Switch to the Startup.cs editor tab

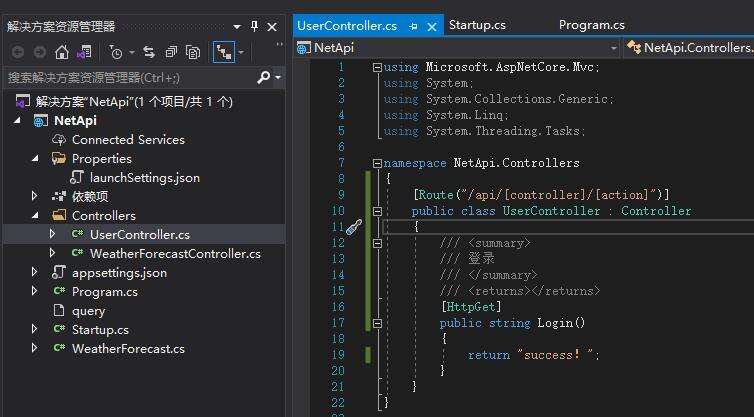click(478, 25)
